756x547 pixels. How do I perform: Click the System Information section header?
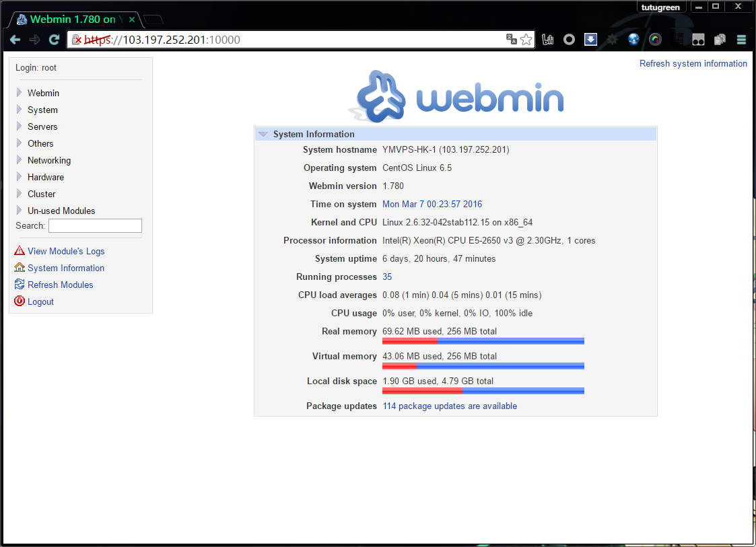456,134
